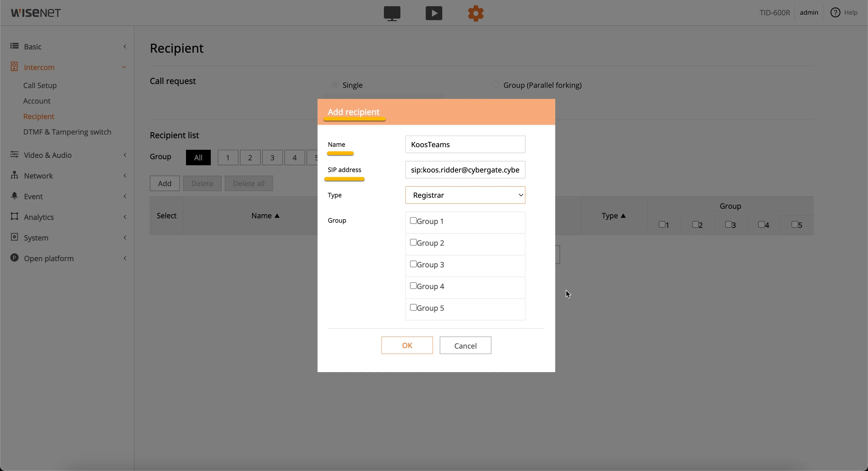Click the Basic menu list icon
868x471 pixels.
(x=14, y=46)
